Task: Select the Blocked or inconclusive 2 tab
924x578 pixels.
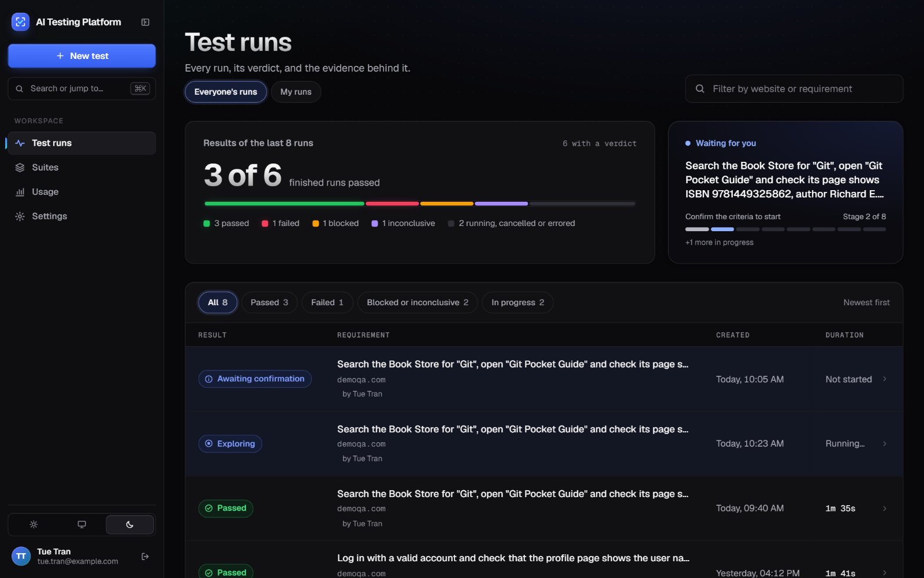Action: coord(418,303)
